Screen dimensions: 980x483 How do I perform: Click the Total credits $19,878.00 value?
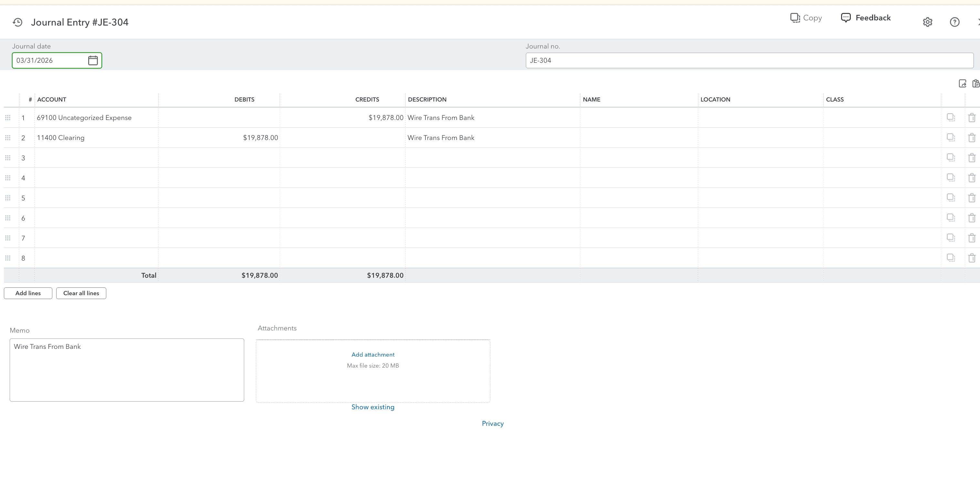(385, 275)
